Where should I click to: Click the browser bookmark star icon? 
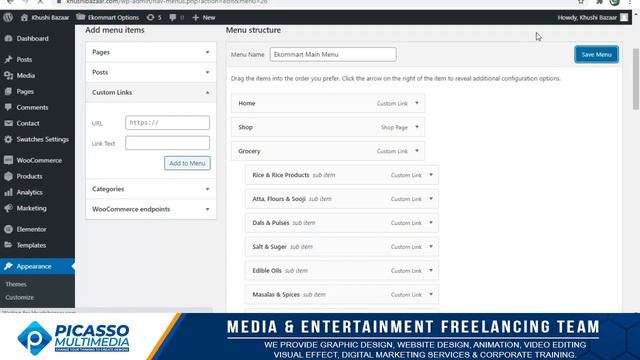click(x=581, y=2)
